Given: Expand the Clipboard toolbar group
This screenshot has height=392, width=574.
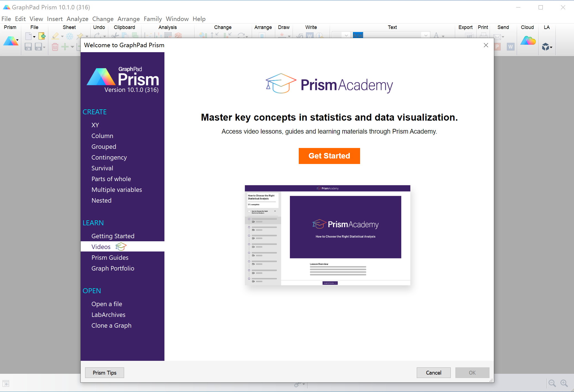Looking at the screenshot, I should 124,27.
